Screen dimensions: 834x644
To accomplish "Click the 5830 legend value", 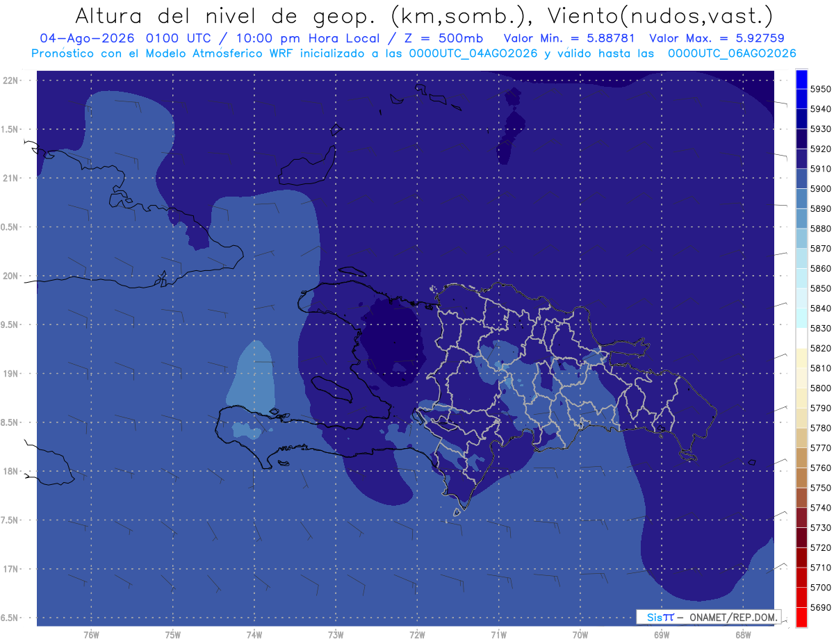I will 821,328.
